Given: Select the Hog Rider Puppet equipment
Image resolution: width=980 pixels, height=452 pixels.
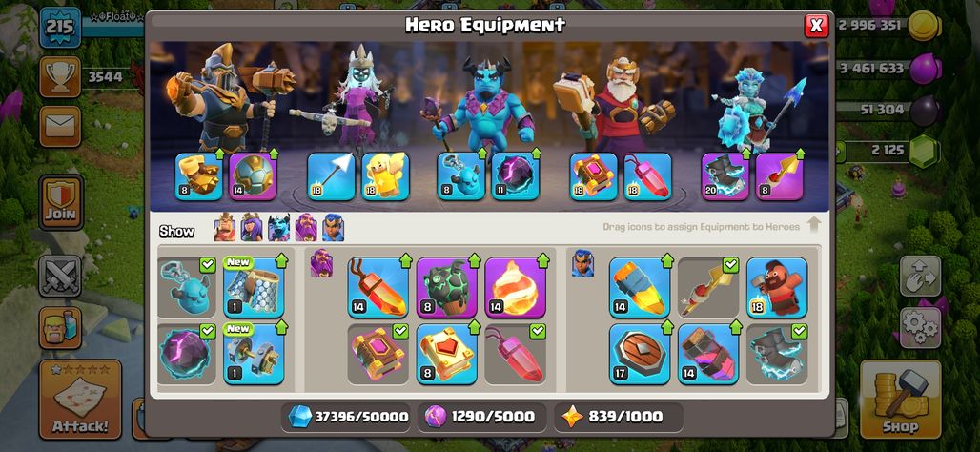Looking at the screenshot, I should point(777,287).
